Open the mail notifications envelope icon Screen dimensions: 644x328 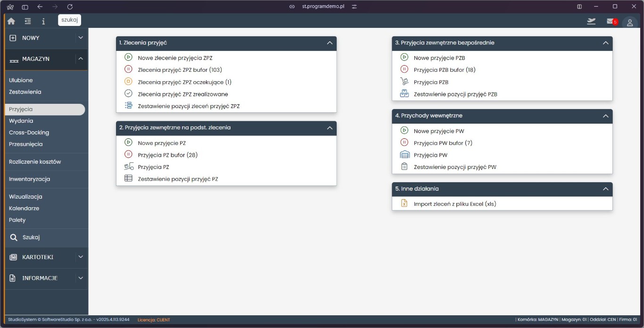611,21
